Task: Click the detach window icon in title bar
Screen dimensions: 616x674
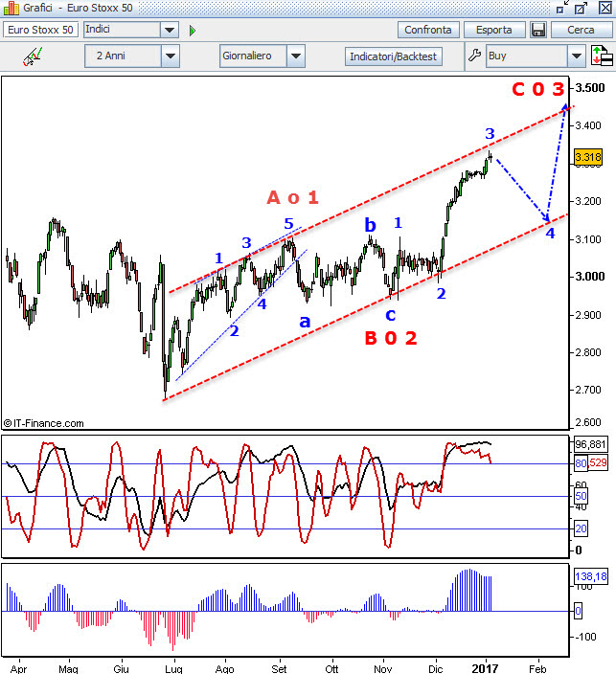Action: [x=561, y=8]
